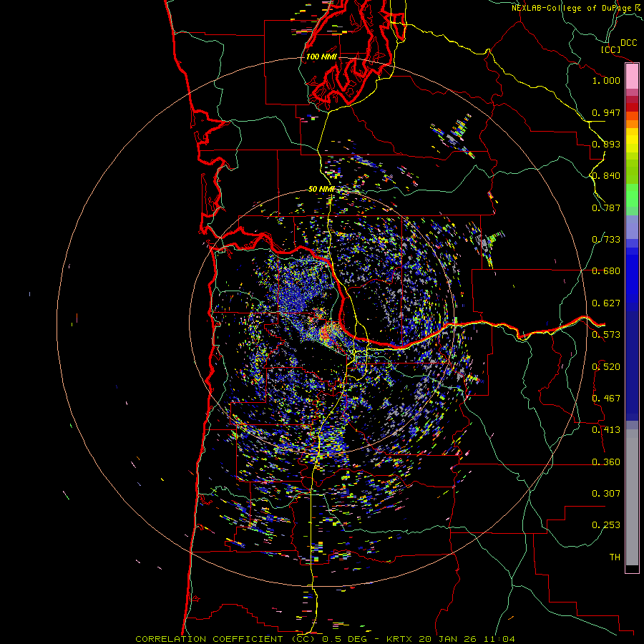
Task: Click the [CC] units label
Action: (611, 49)
